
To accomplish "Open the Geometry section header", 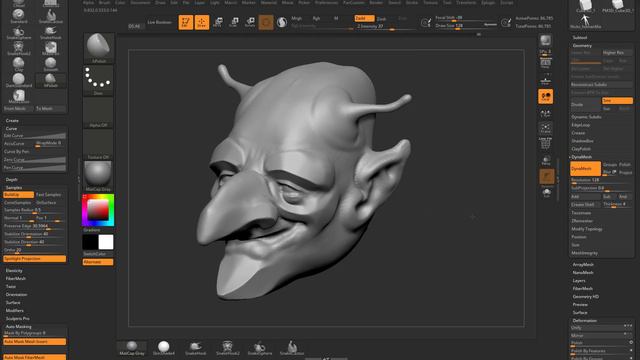I will [582, 45].
